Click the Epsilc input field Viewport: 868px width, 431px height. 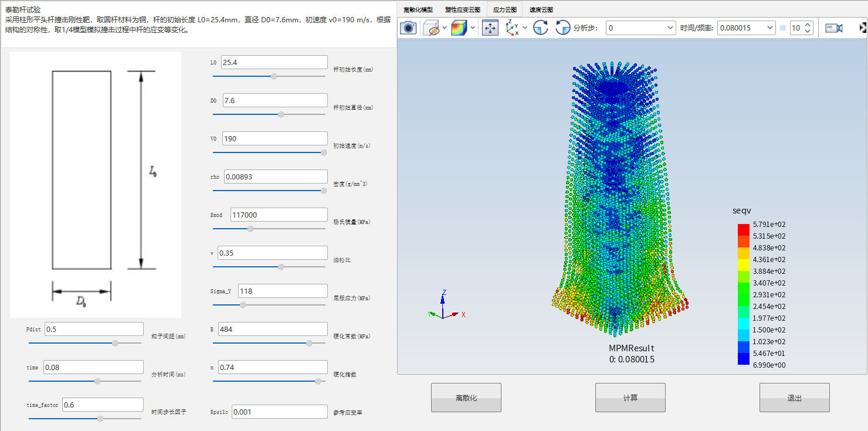click(x=279, y=412)
